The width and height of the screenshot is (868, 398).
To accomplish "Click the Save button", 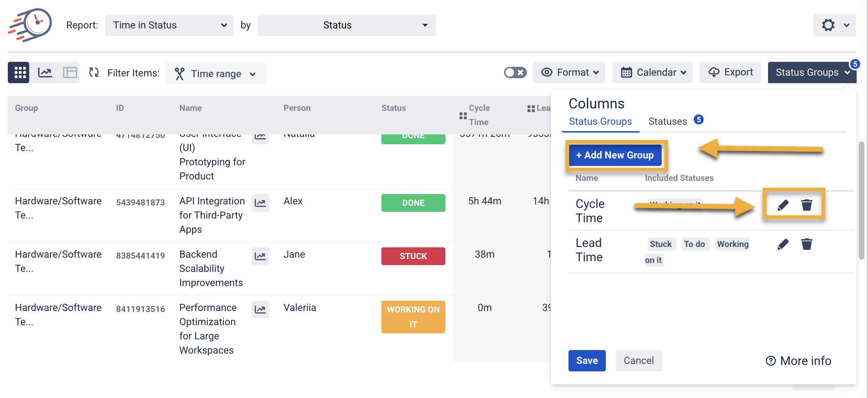I will pos(587,361).
